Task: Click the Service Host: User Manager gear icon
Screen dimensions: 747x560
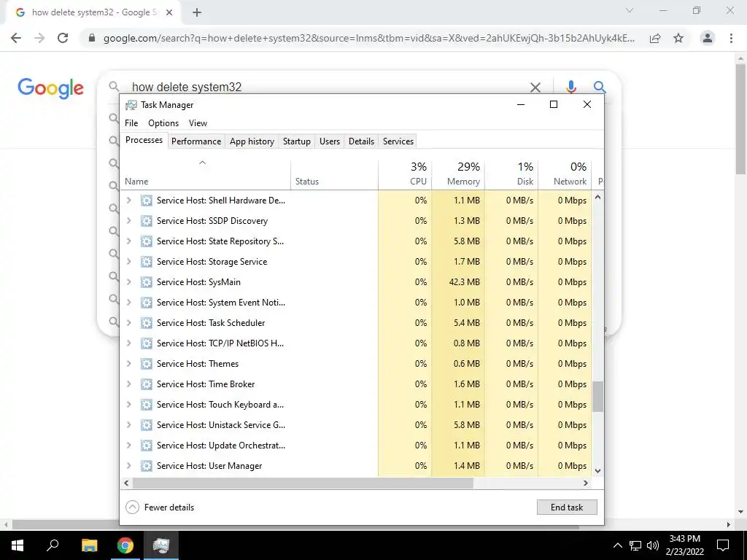Action: point(146,466)
